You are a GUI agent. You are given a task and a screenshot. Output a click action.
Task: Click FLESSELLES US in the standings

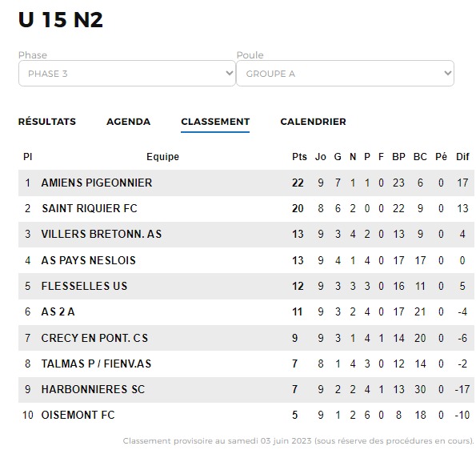click(84, 286)
